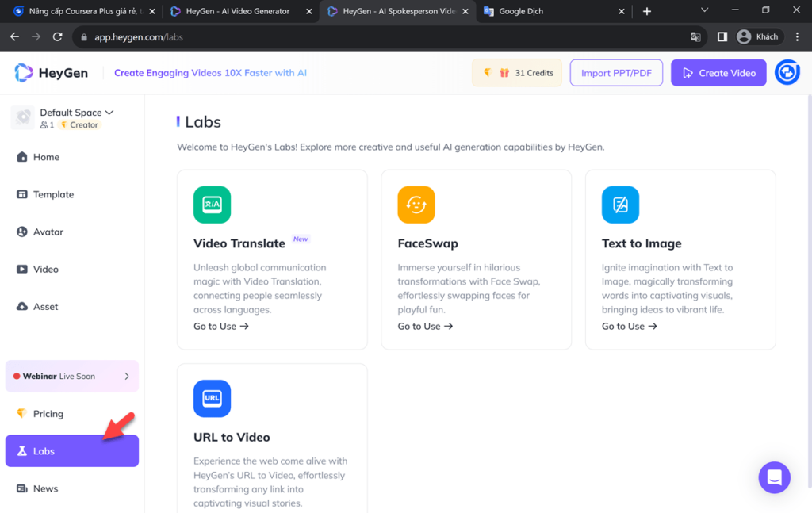Reload the page with browser refresh icon
812x513 pixels.
click(57, 36)
